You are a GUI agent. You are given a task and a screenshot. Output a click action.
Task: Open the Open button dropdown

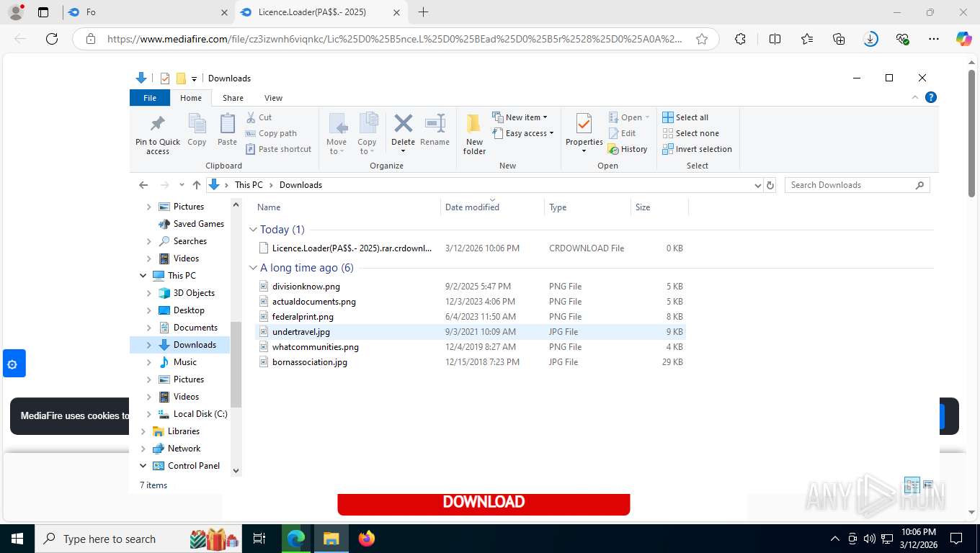tap(629, 117)
